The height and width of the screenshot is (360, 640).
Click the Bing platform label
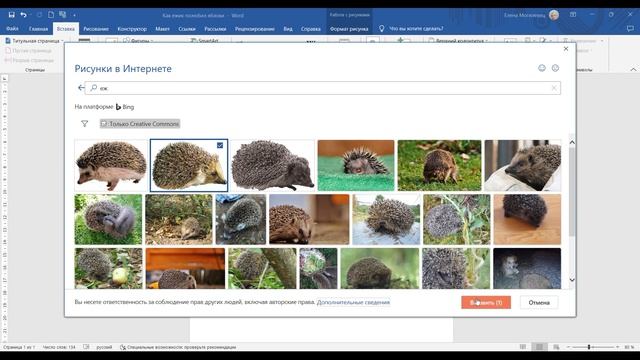point(125,107)
